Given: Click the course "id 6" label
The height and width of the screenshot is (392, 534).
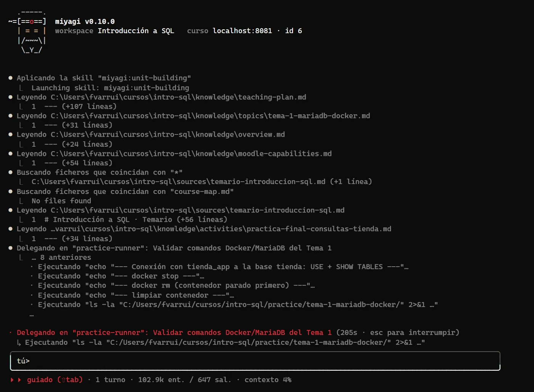Looking at the screenshot, I should click(293, 31).
